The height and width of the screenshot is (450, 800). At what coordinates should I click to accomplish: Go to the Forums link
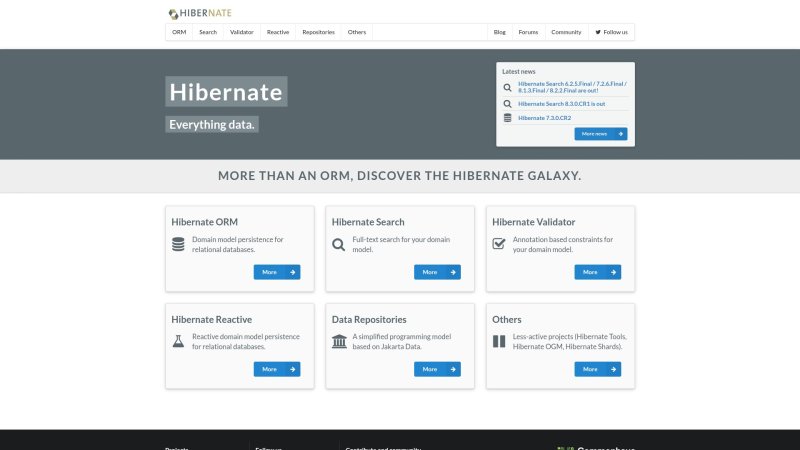point(528,32)
